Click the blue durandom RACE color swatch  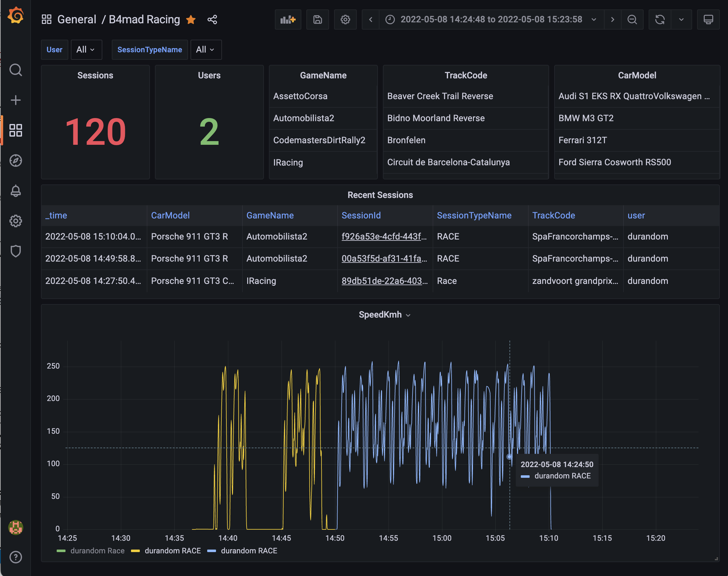tap(212, 551)
